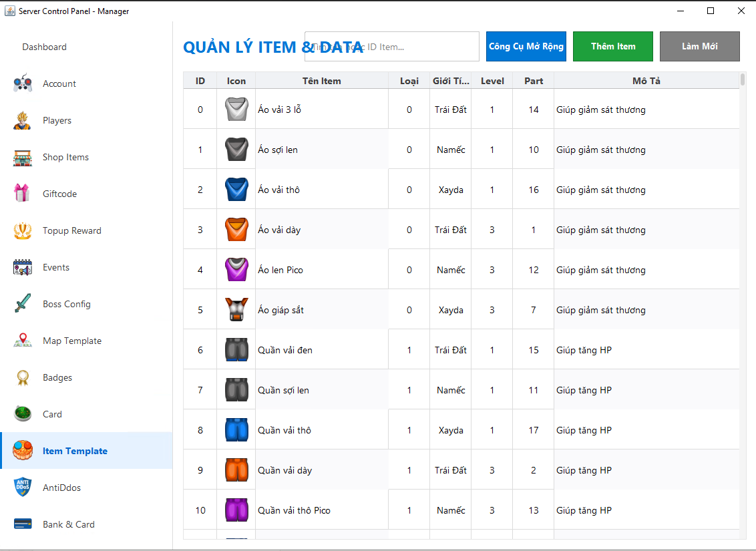Open the AntiDdos label
The width and height of the screenshot is (756, 551).
tap(61, 488)
